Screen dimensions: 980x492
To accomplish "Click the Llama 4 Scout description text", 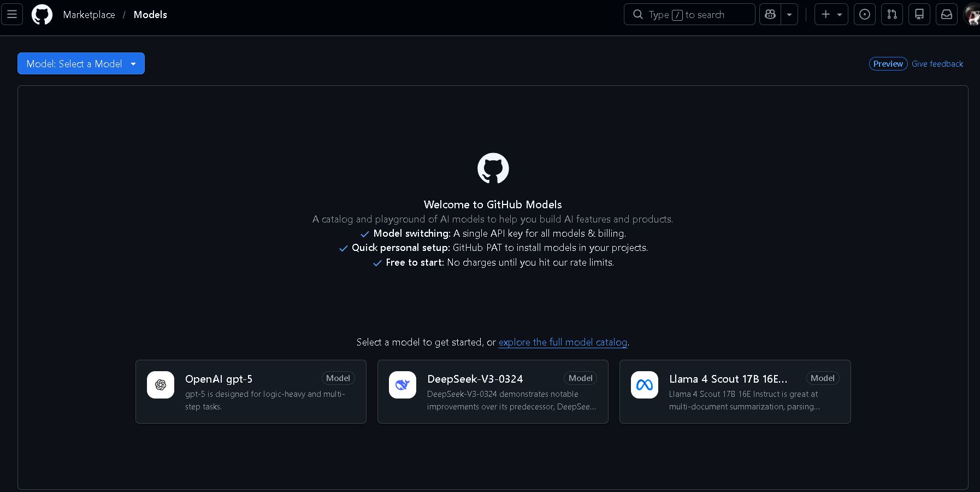I will click(x=745, y=400).
